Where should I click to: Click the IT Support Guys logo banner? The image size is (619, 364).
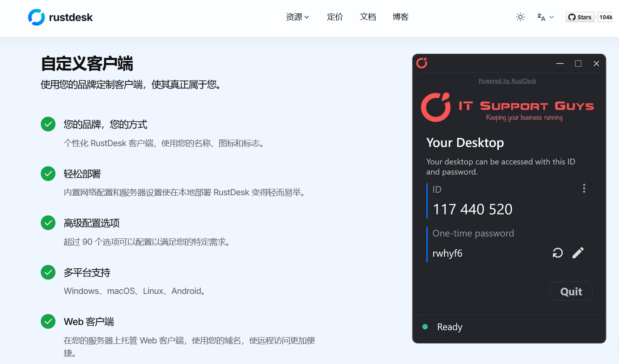507,108
